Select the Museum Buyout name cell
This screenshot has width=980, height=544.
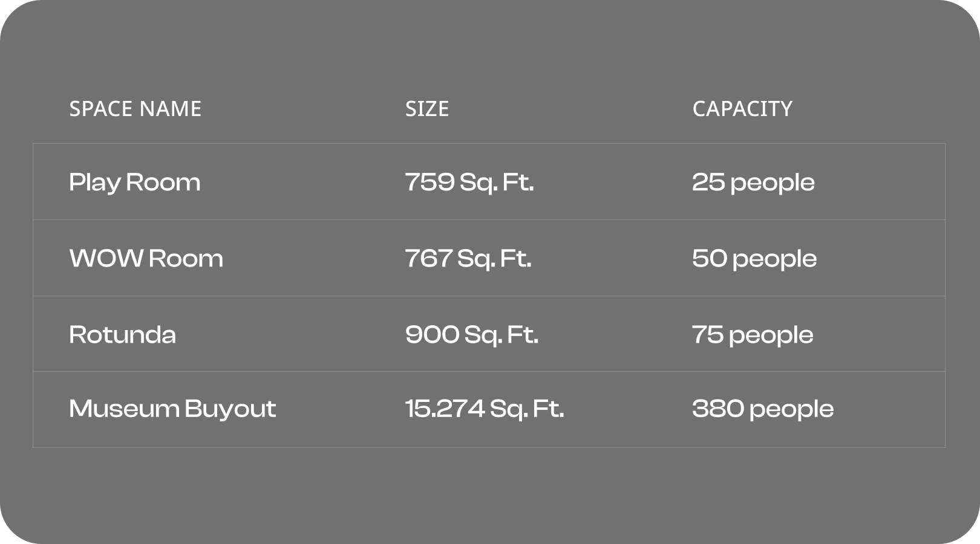pos(172,409)
